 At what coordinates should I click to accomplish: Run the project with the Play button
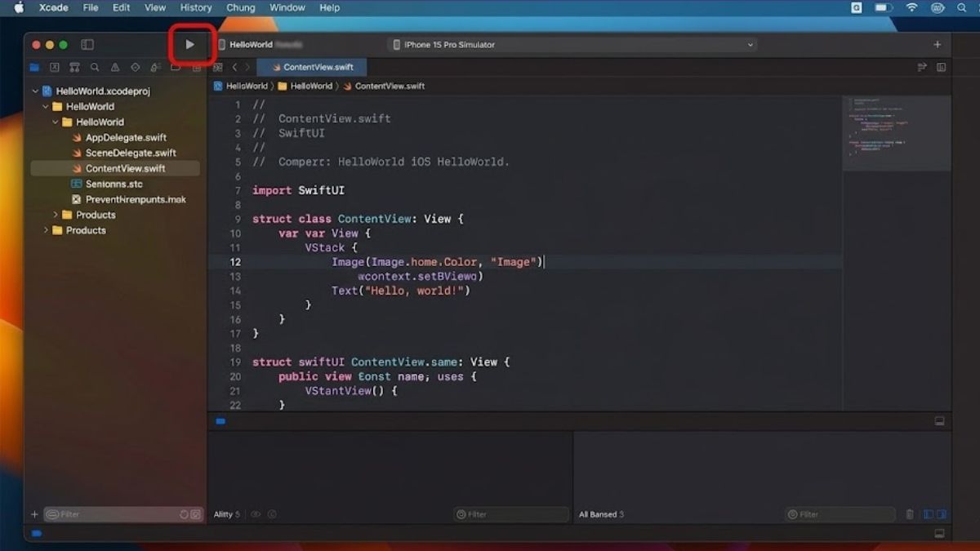tap(190, 45)
